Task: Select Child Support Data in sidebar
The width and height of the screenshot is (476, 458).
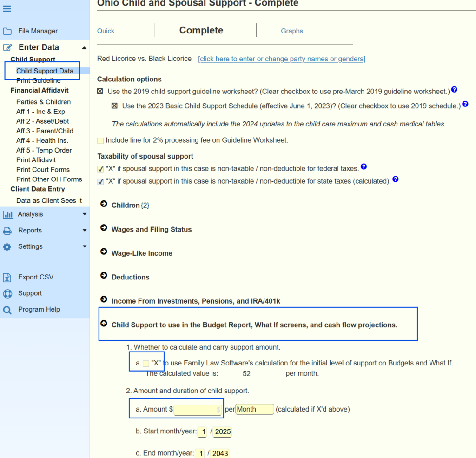Action: (45, 71)
